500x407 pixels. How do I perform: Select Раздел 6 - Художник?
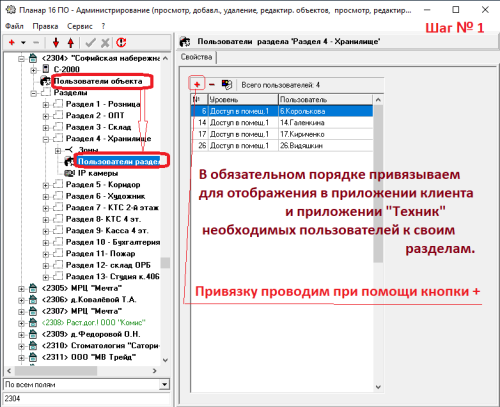(x=105, y=196)
